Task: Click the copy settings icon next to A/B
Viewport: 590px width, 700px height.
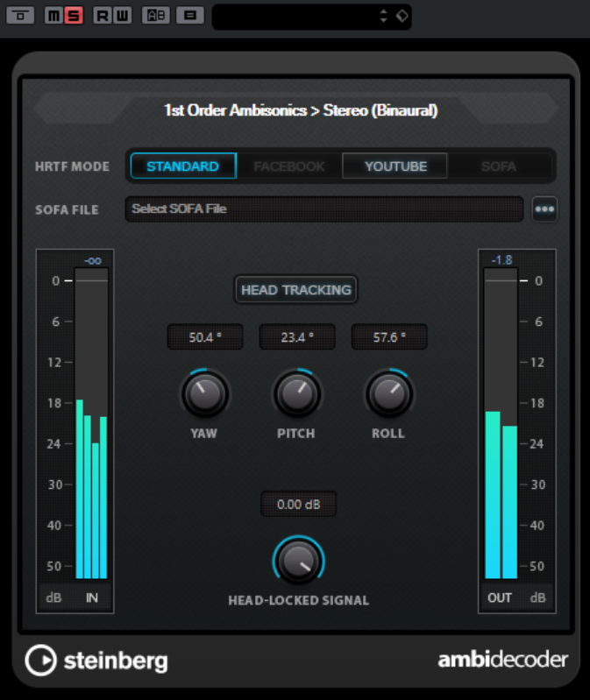Action: (x=189, y=15)
